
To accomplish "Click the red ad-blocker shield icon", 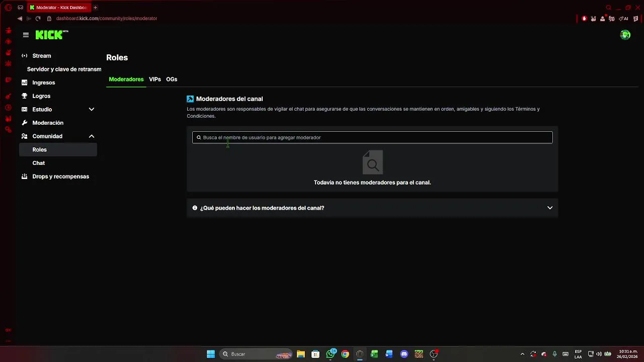I will 584,19.
